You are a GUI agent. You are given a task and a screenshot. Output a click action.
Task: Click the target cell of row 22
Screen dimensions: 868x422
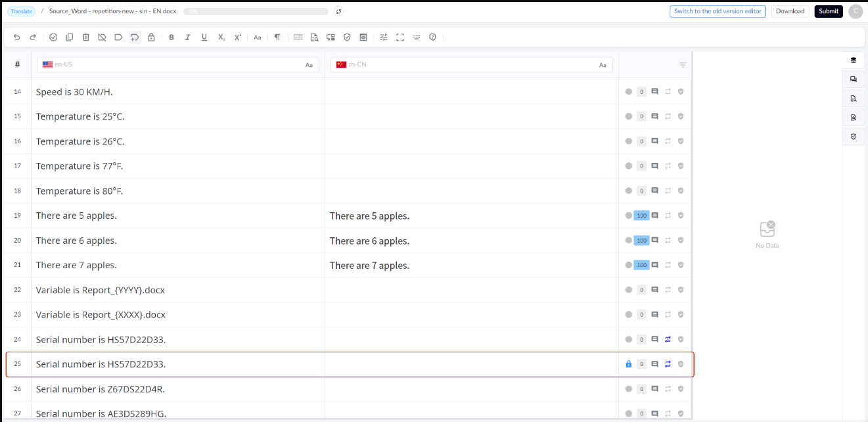472,290
